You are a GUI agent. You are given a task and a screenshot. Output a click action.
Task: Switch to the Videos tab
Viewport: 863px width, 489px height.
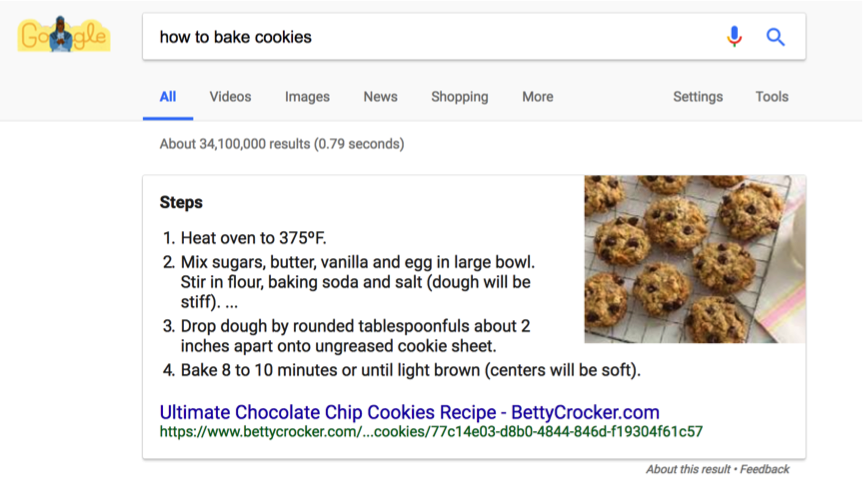click(230, 97)
